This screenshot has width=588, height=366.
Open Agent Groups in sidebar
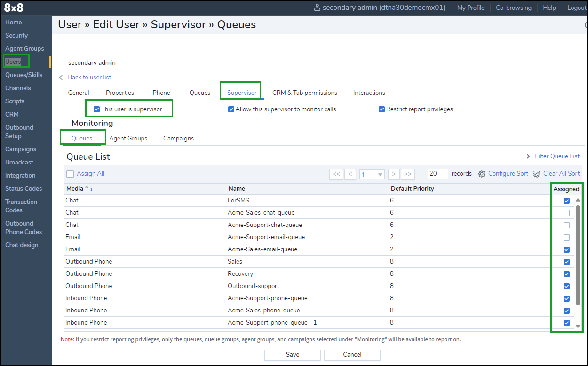[x=24, y=48]
